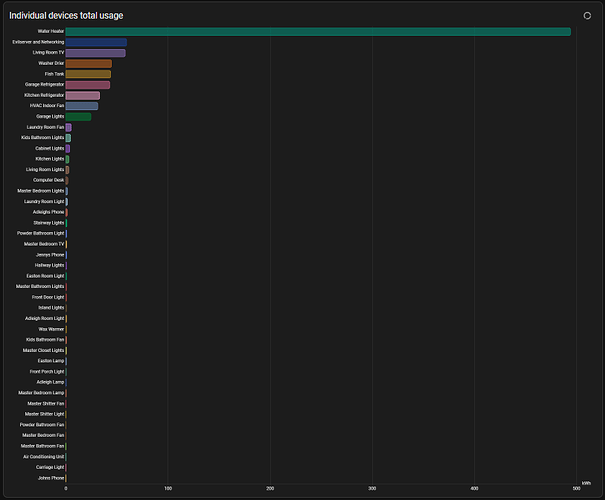Click the 'Master Bathroom Lights' label
The image size is (605, 500).
pos(40,287)
